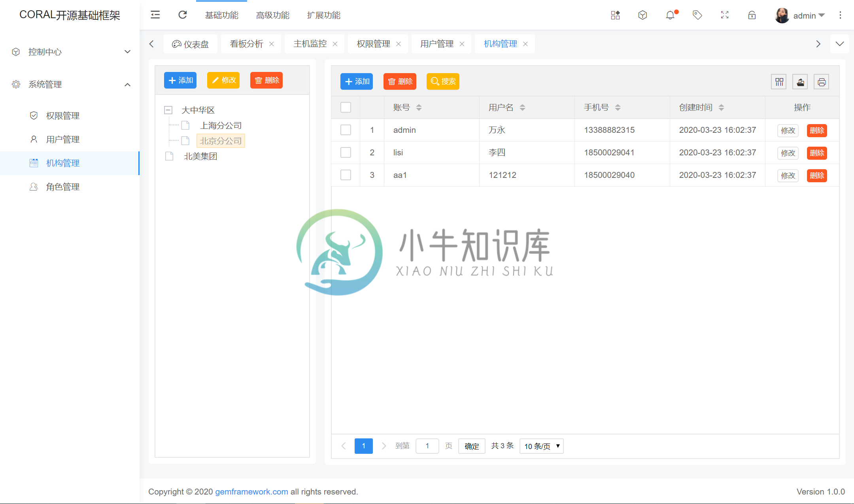Click the blue 添加 button in tree panel
This screenshot has width=854, height=504.
tap(180, 80)
